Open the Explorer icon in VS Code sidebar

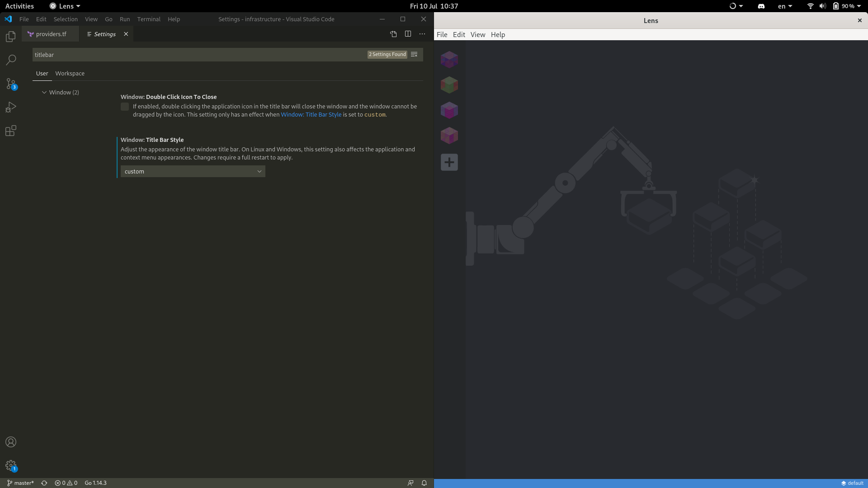[x=10, y=37]
